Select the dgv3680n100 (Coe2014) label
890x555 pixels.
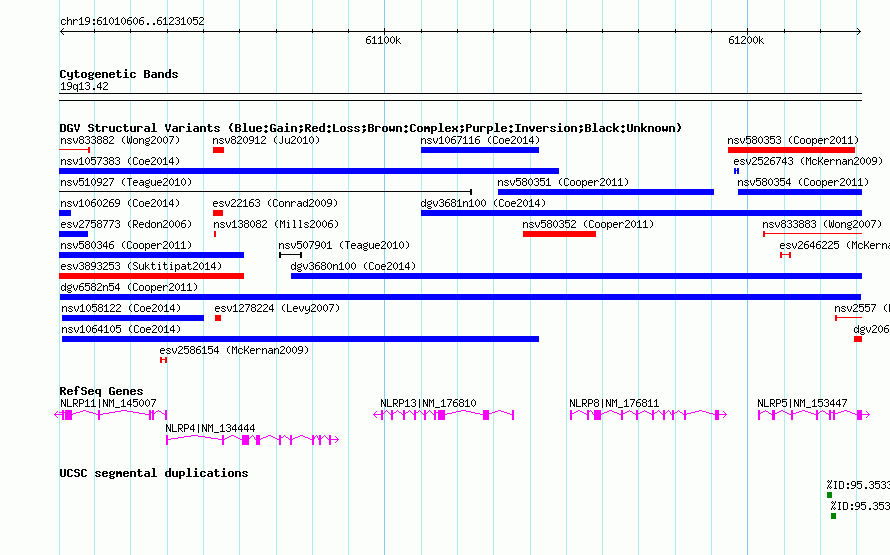coord(353,266)
